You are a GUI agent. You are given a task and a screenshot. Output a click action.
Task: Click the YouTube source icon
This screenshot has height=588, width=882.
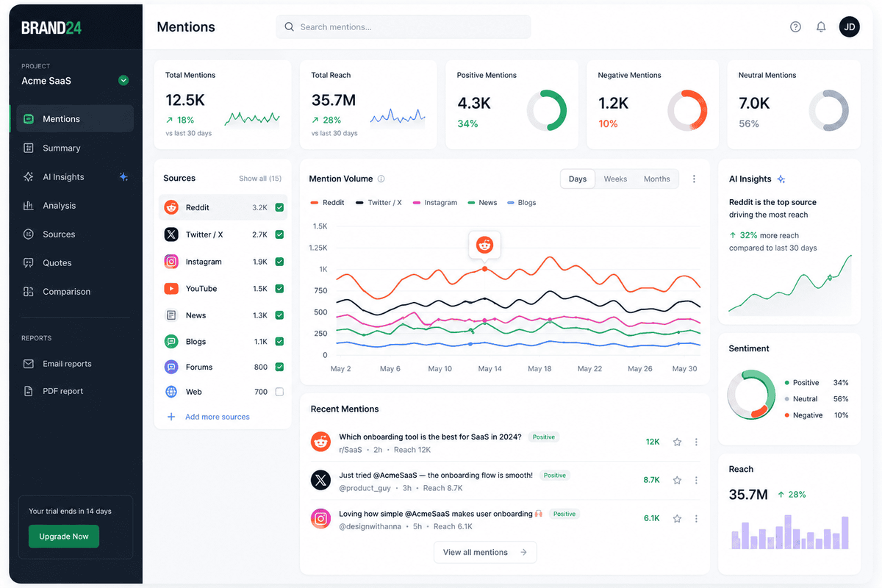tap(171, 289)
